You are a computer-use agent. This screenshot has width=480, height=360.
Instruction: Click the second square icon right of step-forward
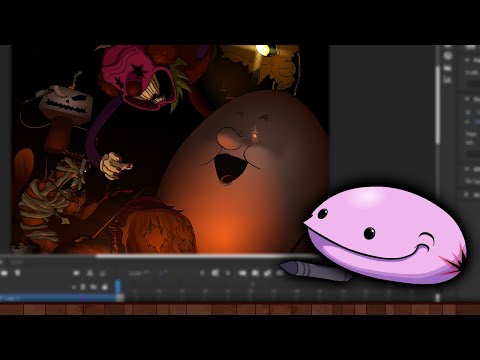255,273
